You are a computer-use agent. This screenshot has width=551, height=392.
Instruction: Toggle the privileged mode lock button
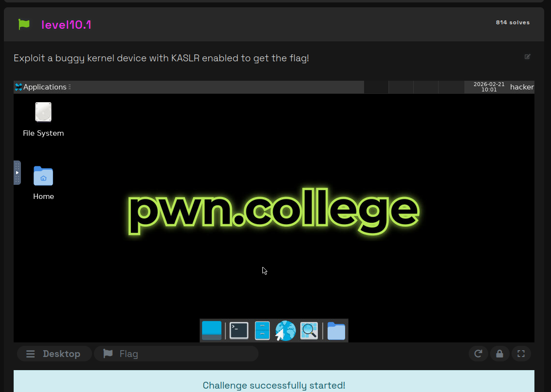click(499, 354)
